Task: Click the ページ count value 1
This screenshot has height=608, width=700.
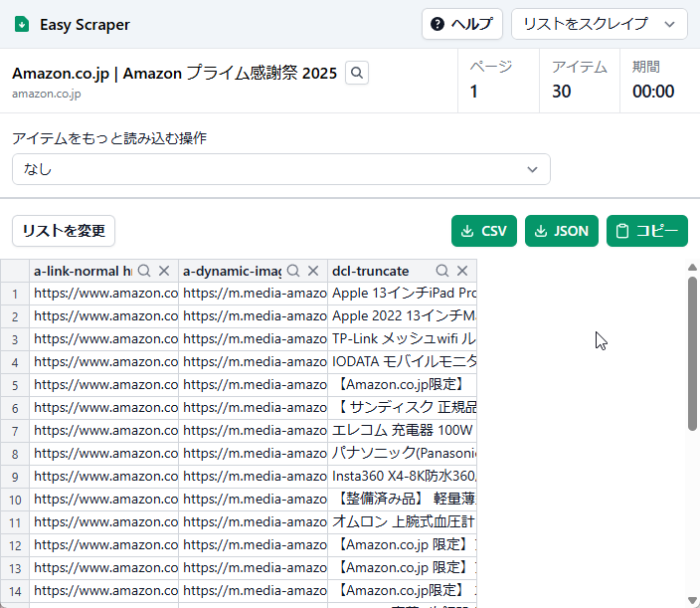Action: (x=473, y=92)
